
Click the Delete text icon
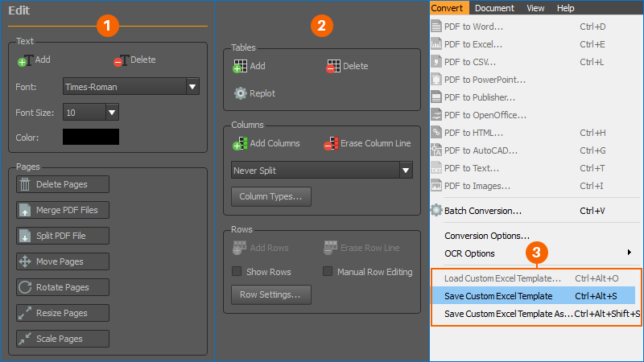120,60
